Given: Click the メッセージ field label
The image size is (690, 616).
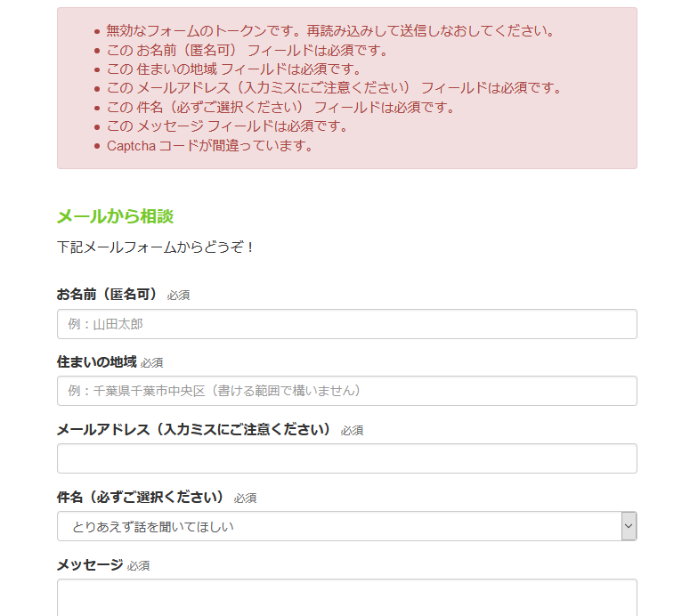Looking at the screenshot, I should coord(90,564).
